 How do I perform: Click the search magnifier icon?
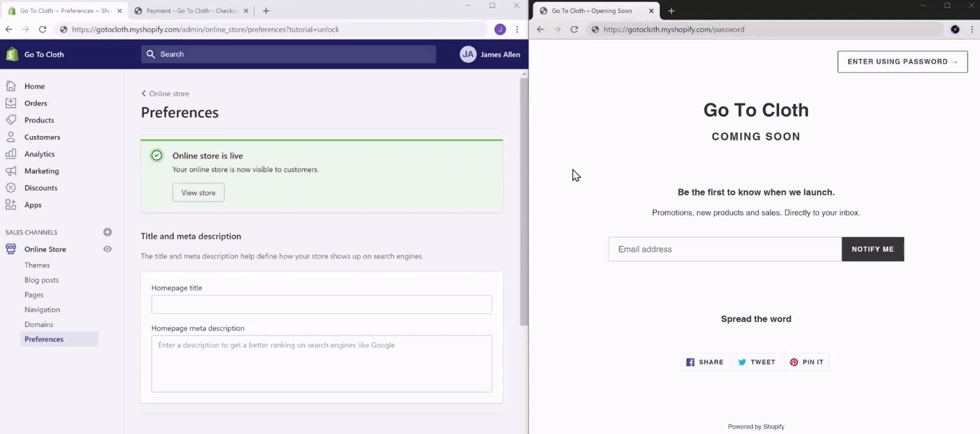pyautogui.click(x=150, y=54)
